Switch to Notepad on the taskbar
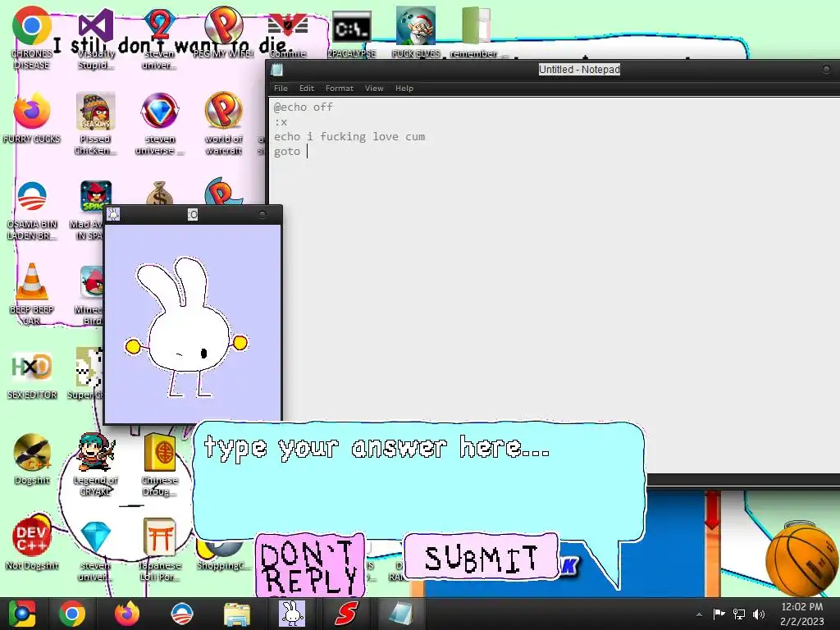 click(400, 614)
